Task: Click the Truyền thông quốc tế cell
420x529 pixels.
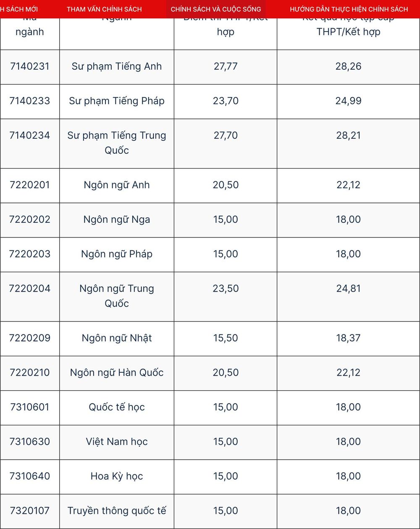Action: (x=117, y=511)
